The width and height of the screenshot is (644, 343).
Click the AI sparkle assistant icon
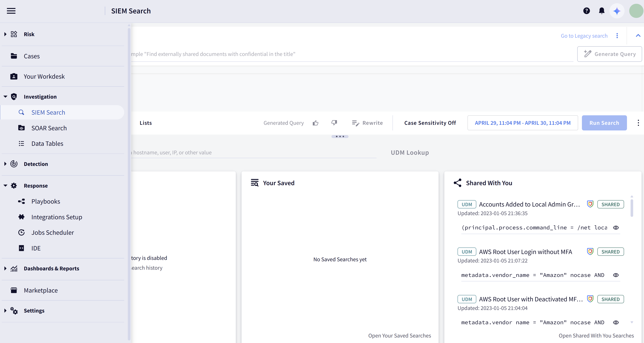click(617, 11)
